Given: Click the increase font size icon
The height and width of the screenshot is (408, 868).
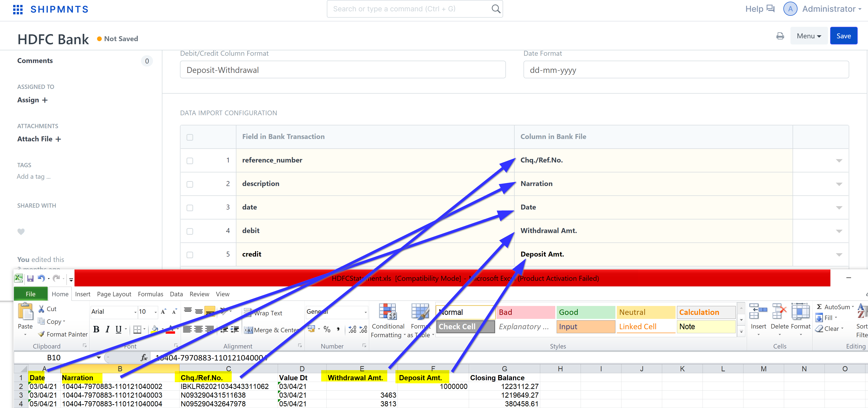Looking at the screenshot, I should click(163, 312).
